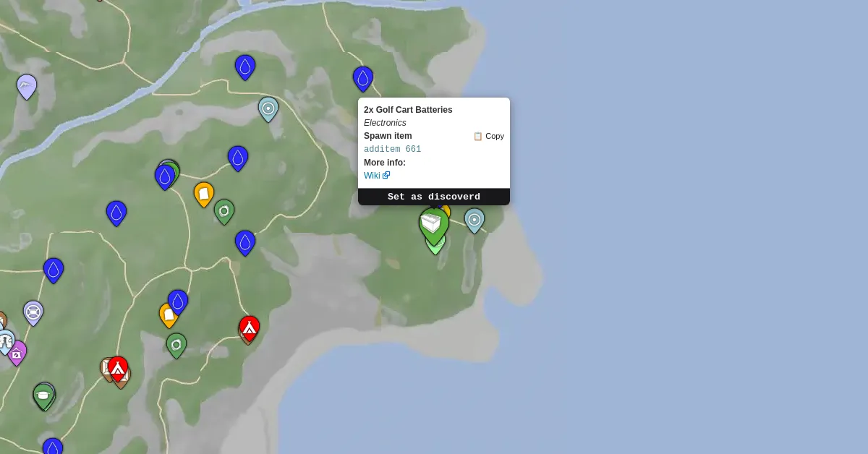Image resolution: width=868 pixels, height=454 pixels.
Task: Click the red tent marker nearest the grey shoreline
Action: point(250,327)
